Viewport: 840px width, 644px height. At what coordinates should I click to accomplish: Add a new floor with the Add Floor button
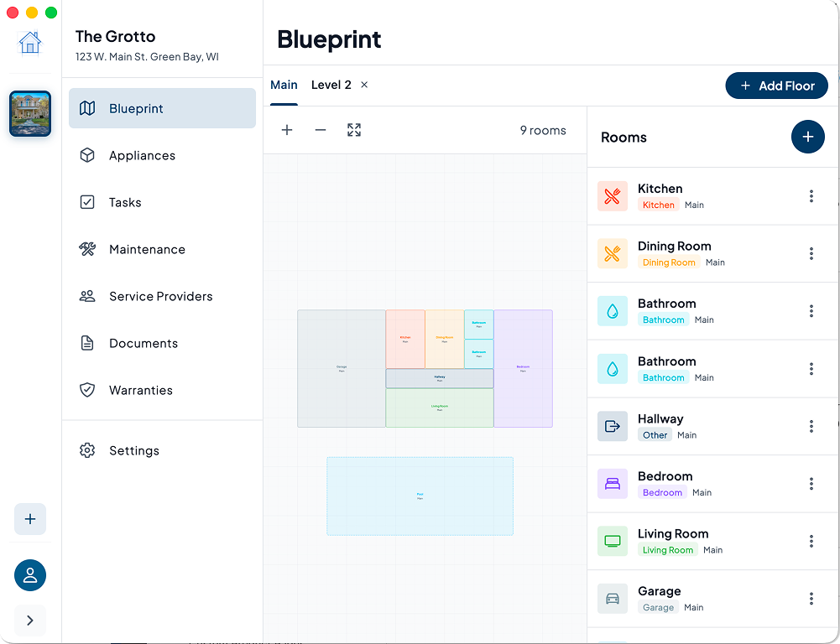(x=775, y=86)
